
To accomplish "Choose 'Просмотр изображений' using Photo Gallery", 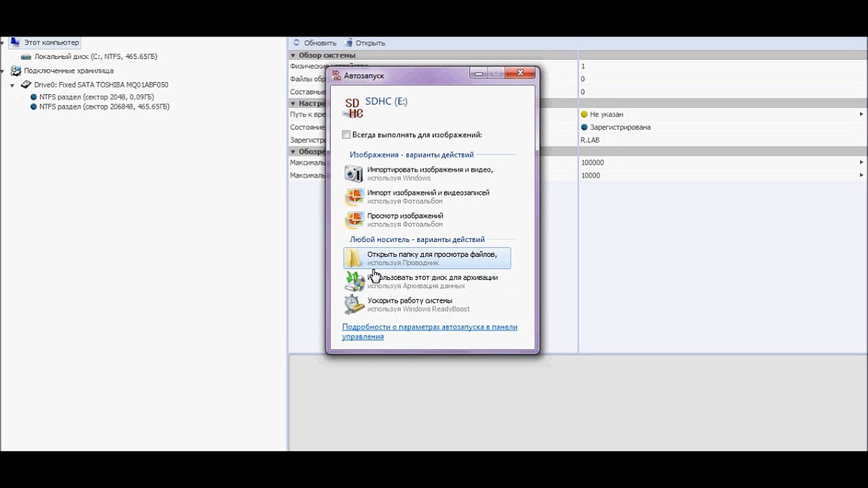I will tap(427, 220).
